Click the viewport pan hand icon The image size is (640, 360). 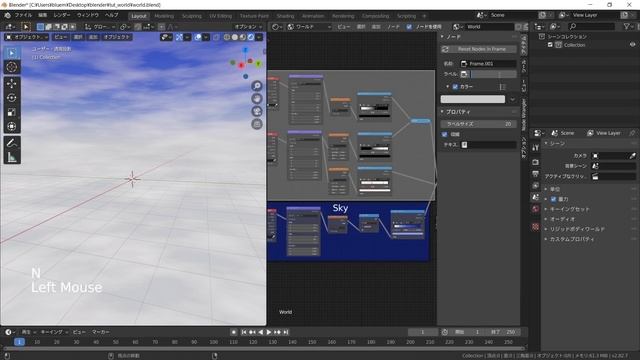tap(257, 98)
